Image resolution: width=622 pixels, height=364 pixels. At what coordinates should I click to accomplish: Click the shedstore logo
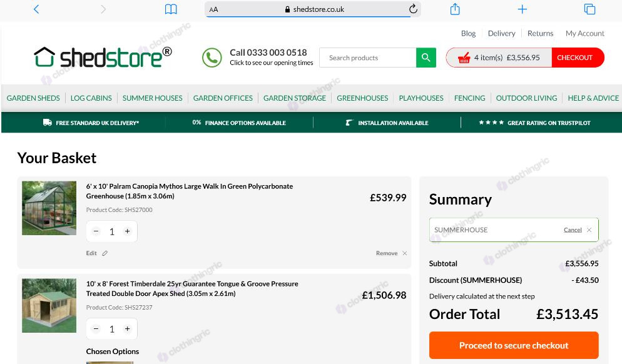tap(103, 57)
